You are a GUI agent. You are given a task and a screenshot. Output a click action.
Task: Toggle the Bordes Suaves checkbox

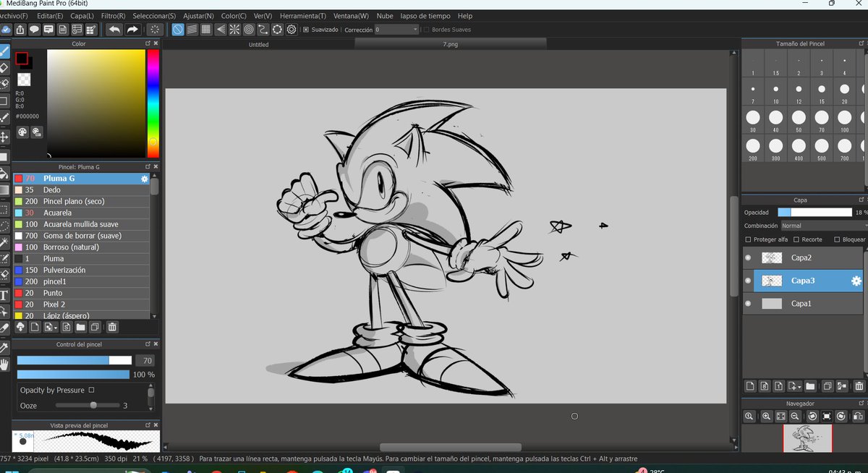click(426, 30)
